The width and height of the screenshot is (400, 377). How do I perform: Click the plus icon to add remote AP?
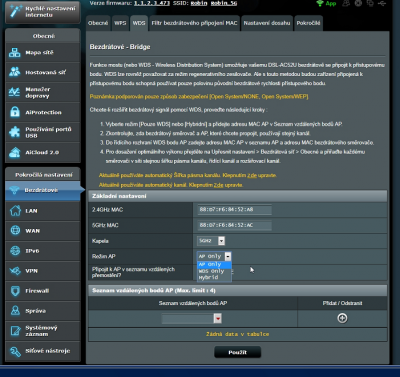pos(342,318)
